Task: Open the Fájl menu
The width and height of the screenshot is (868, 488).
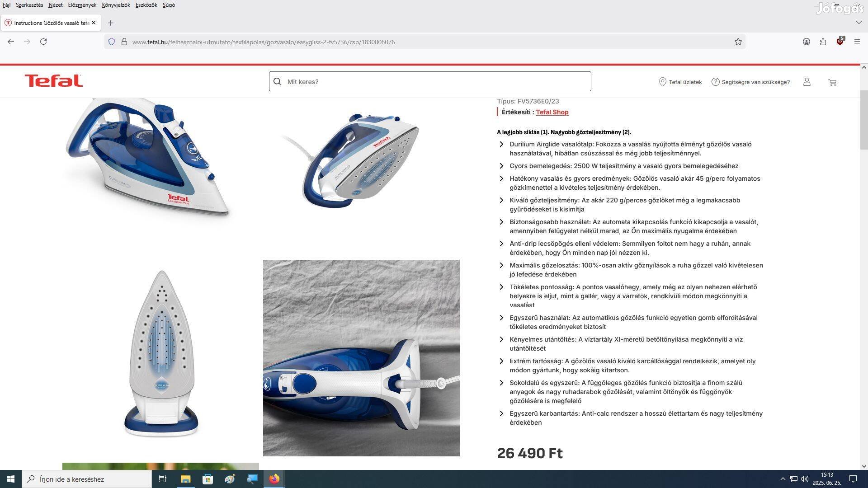Action: (x=7, y=5)
